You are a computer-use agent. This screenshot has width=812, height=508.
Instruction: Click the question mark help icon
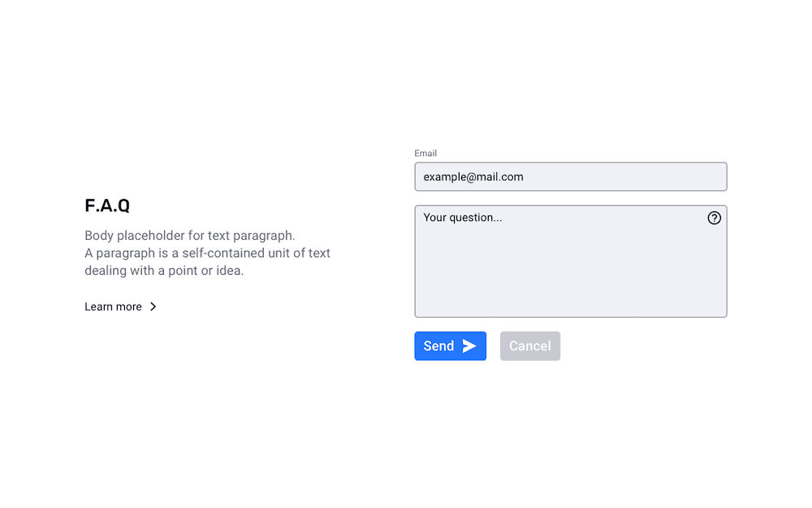point(714,218)
